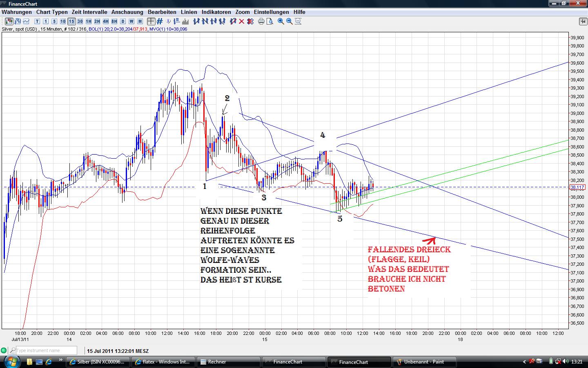Switch to the bar chart type icon

[17, 21]
